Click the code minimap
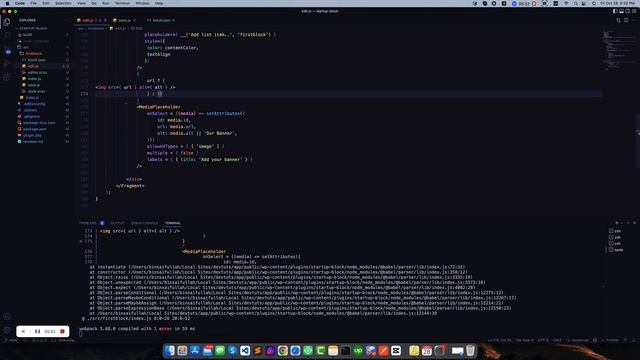Viewport: 640px width, 360px height. (618, 49)
